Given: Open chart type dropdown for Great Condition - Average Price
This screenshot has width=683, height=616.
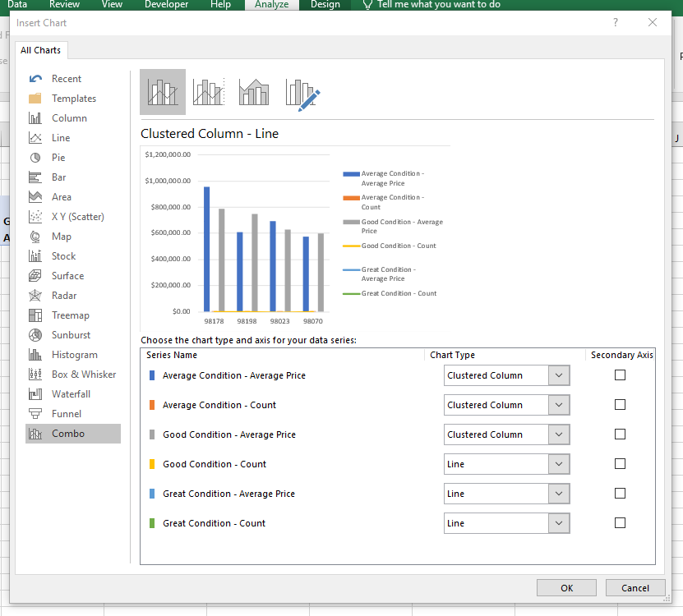Looking at the screenshot, I should click(558, 494).
